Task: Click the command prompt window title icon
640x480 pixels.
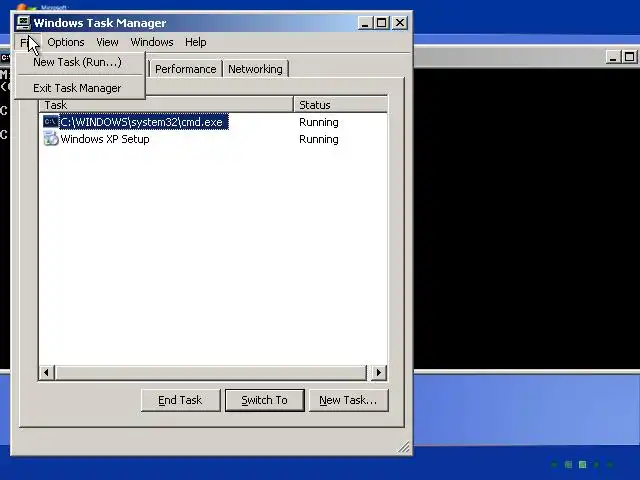Action: [x=4, y=58]
